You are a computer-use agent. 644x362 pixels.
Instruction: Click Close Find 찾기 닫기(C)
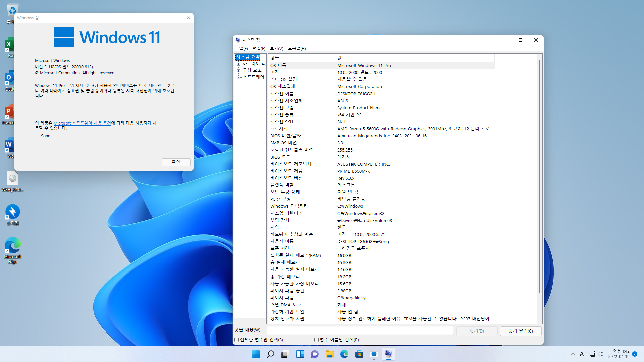[x=521, y=331]
